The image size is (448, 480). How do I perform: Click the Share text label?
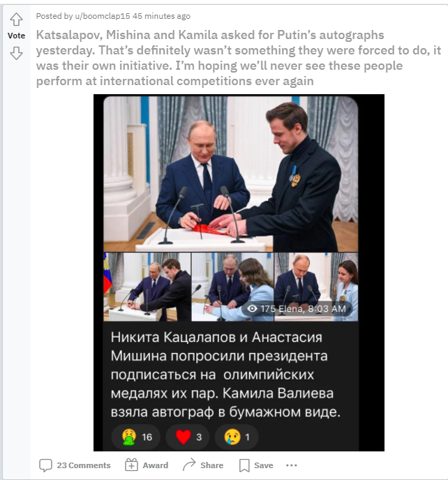(x=211, y=465)
